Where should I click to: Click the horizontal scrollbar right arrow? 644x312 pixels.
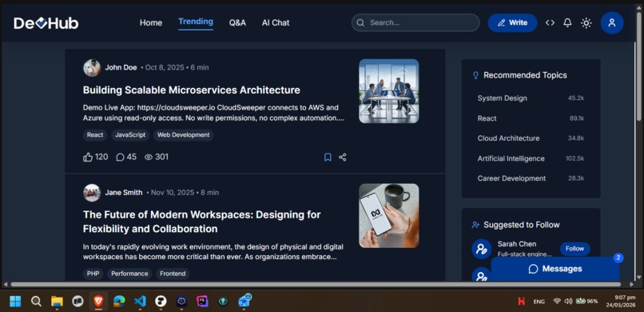(x=632, y=284)
